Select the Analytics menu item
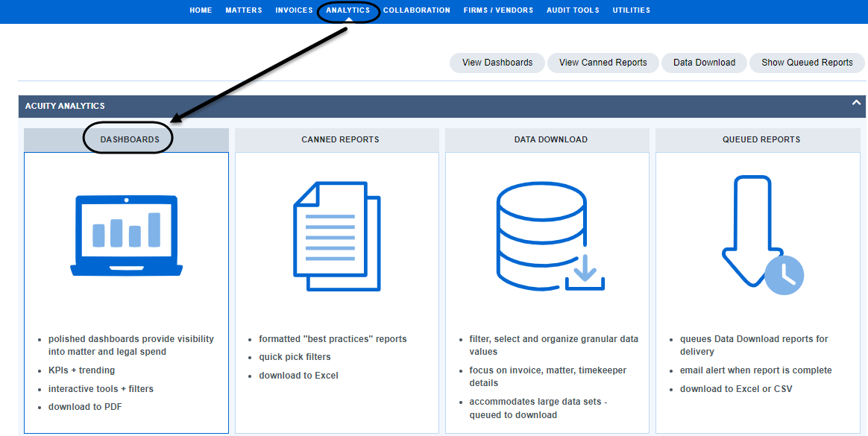Screen dimensions: 868x436 (348, 10)
